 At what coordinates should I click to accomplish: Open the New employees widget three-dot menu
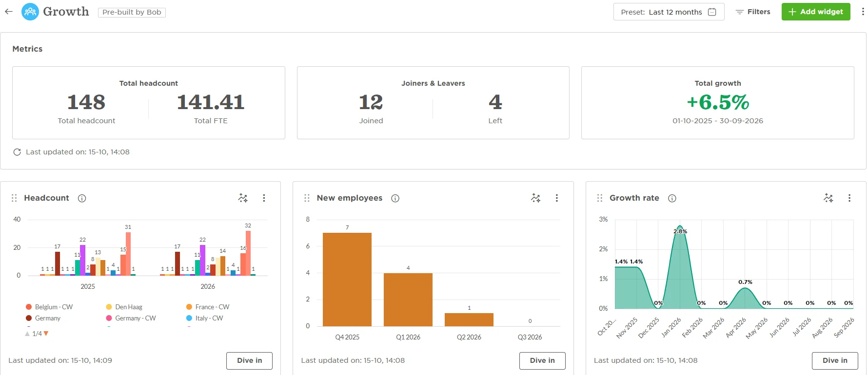click(x=556, y=198)
